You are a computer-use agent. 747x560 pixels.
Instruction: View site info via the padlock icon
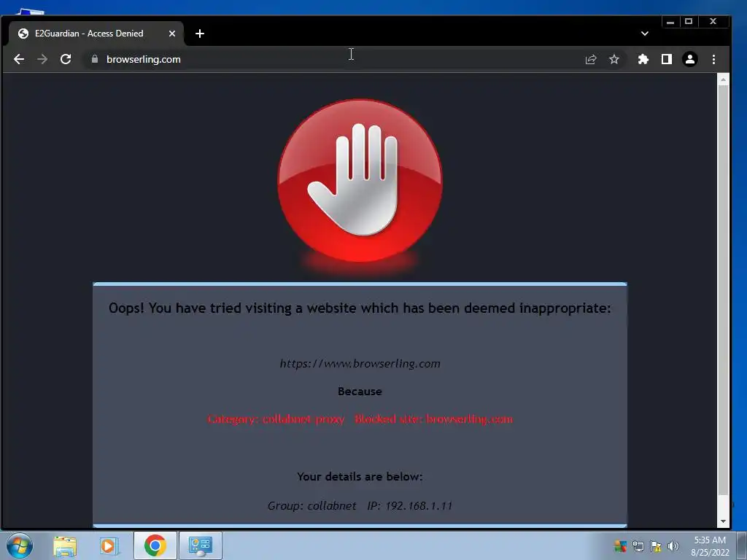coord(95,59)
